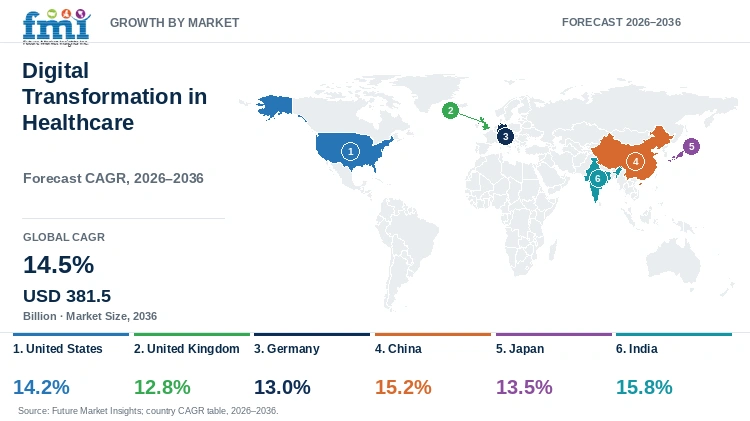
Task: Click the orange bar above China
Action: [433, 334]
